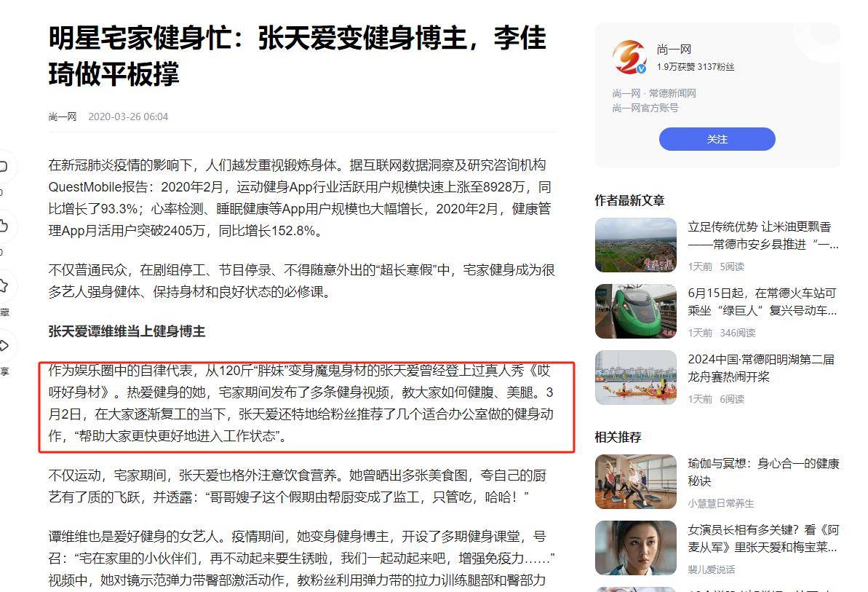Open the article about 绿巨人复兴号动车
This screenshot has width=868, height=592.
click(x=763, y=301)
